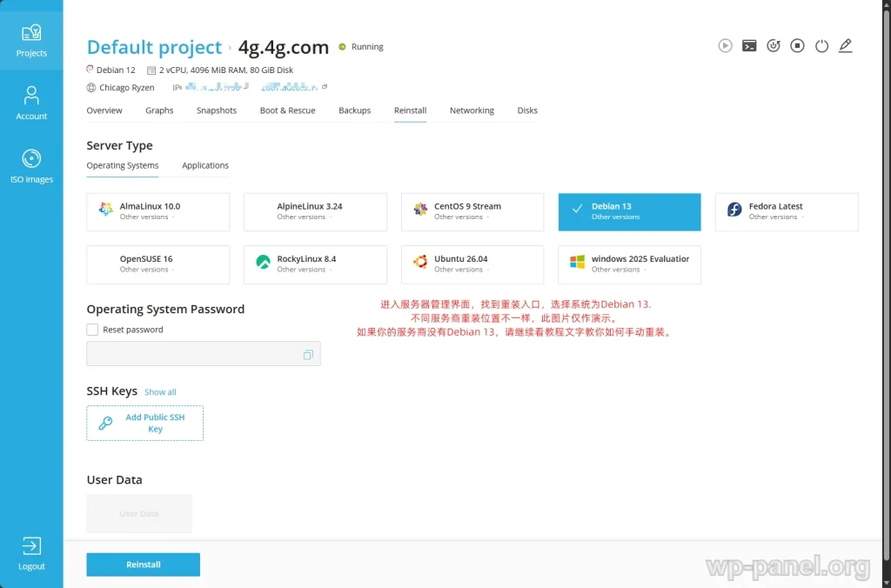891x588 pixels.
Task: Click the power off server icon
Action: (821, 45)
